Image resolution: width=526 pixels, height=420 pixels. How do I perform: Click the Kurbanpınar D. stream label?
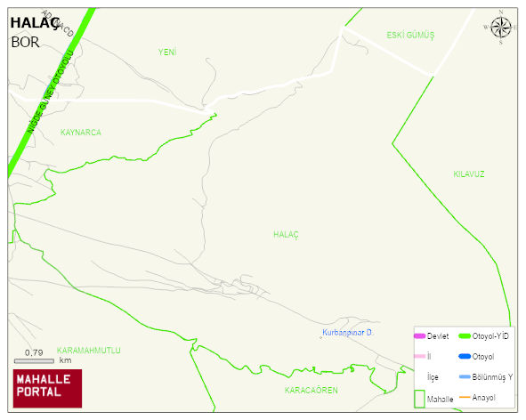point(347,333)
